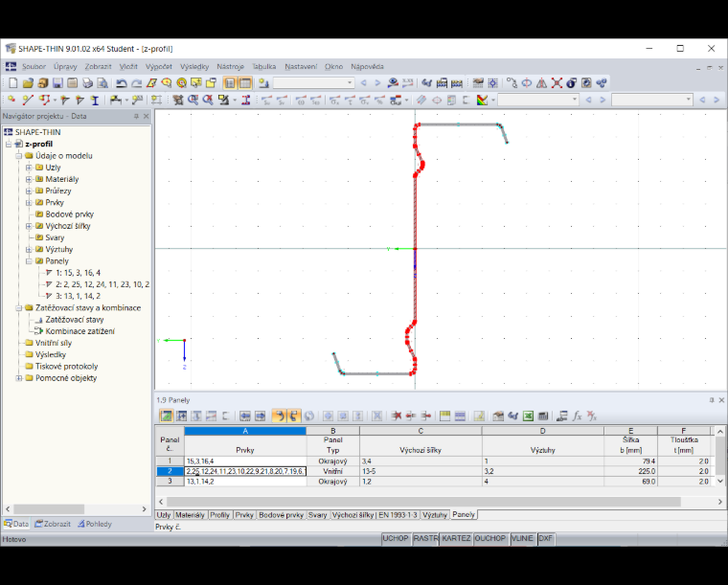The height and width of the screenshot is (585, 728).
Task: Switch to the Pohledy navigator tab
Action: pos(95,524)
